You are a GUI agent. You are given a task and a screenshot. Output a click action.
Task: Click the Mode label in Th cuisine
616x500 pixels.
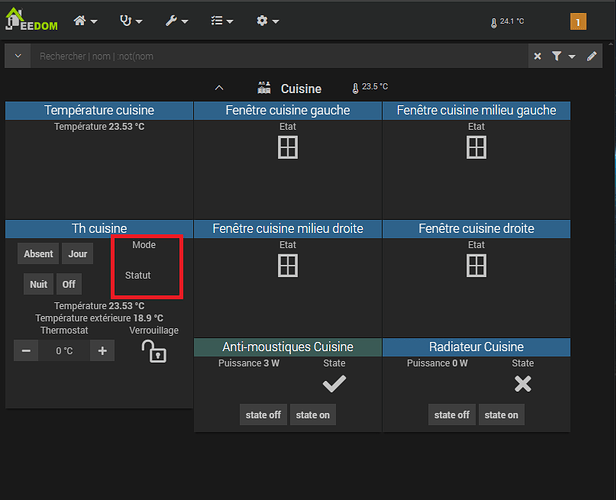144,245
